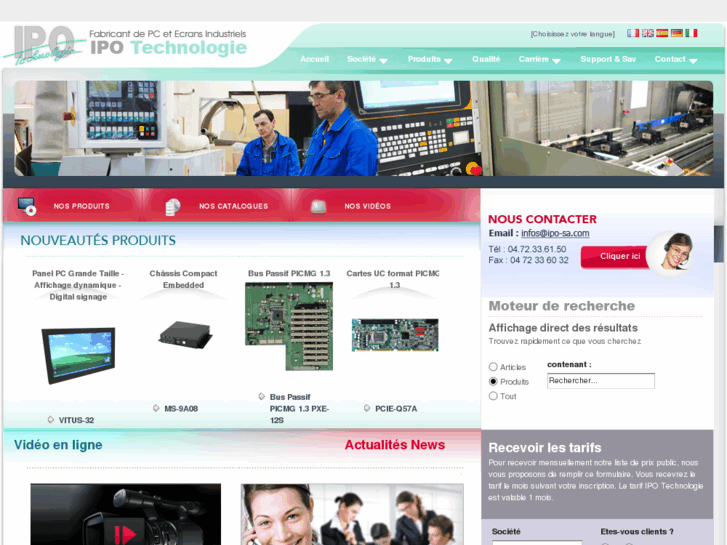Click Châssis Compact Embedded heading
The image size is (727, 545).
click(x=184, y=279)
